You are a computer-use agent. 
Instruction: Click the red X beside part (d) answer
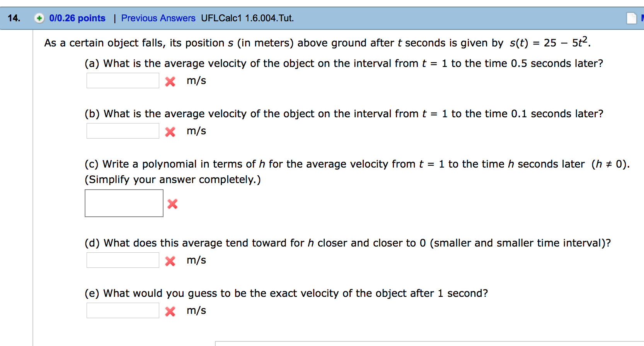(169, 260)
